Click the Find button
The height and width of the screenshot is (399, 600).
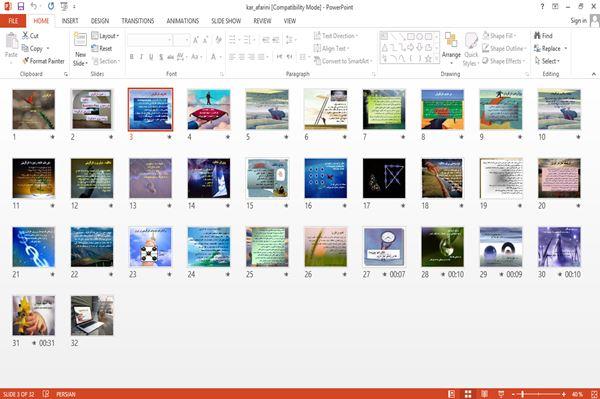click(543, 36)
